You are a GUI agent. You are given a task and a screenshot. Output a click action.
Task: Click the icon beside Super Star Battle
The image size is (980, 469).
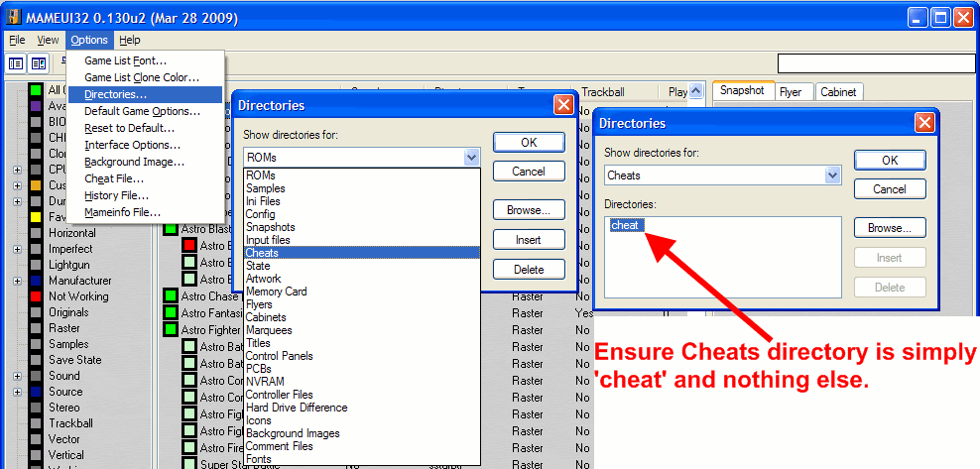(189, 464)
